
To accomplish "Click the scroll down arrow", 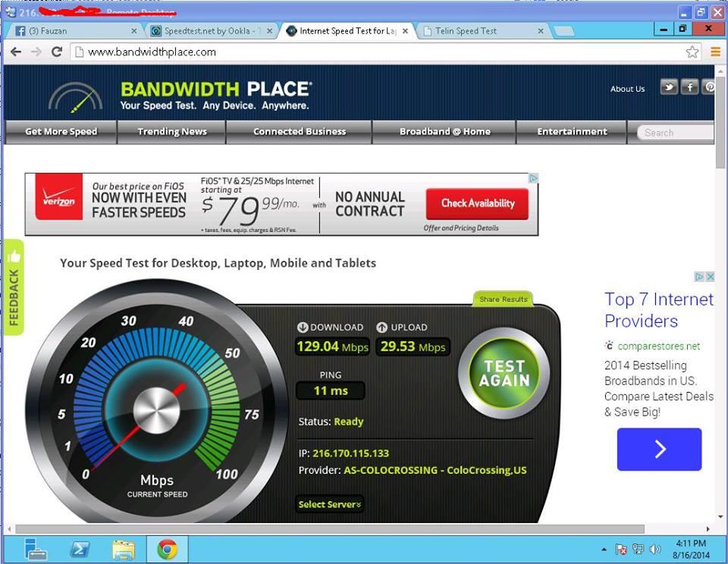I will pyautogui.click(x=720, y=516).
